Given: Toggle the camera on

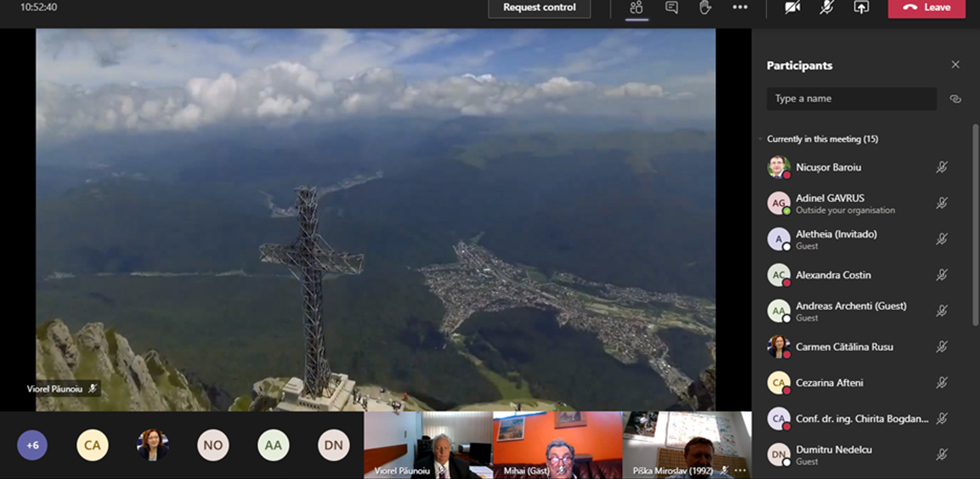Looking at the screenshot, I should coord(792,8).
